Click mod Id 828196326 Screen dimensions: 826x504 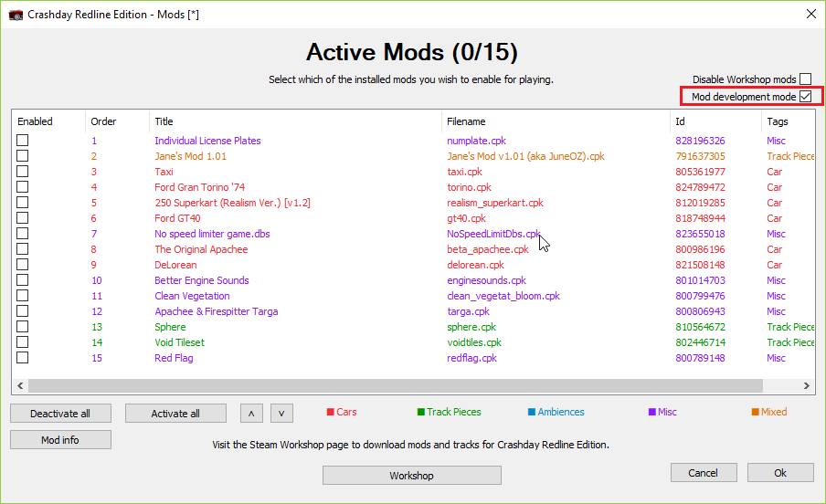(x=700, y=141)
